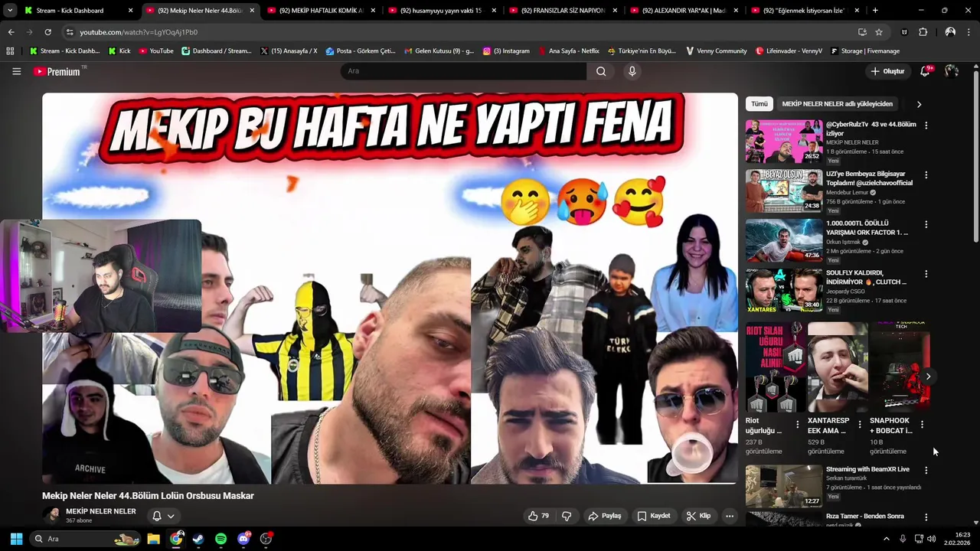Open the (3) Instagram bookmark
The width and height of the screenshot is (980, 551).
506,51
